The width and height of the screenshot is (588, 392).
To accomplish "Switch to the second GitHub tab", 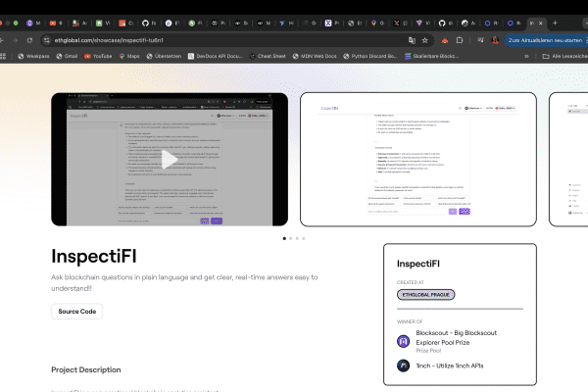I will [446, 23].
